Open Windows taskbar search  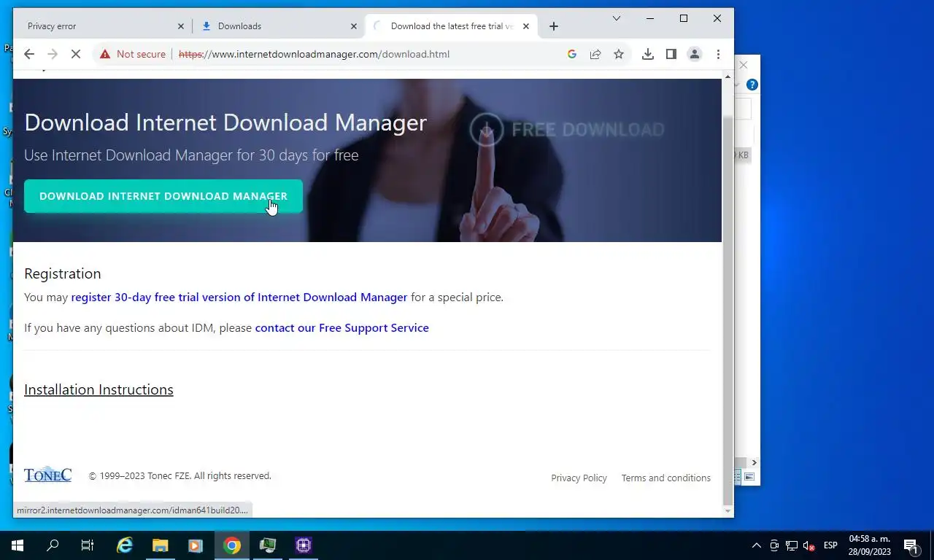click(53, 545)
